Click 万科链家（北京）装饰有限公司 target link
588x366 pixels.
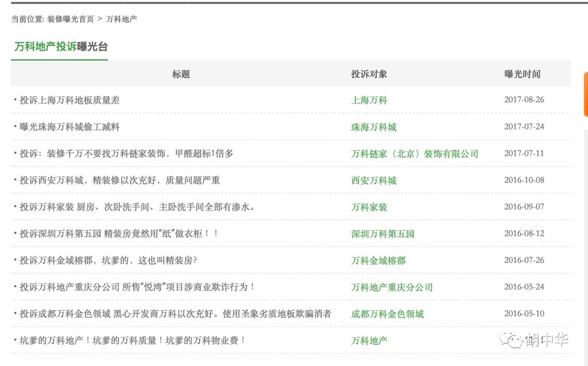tap(415, 154)
